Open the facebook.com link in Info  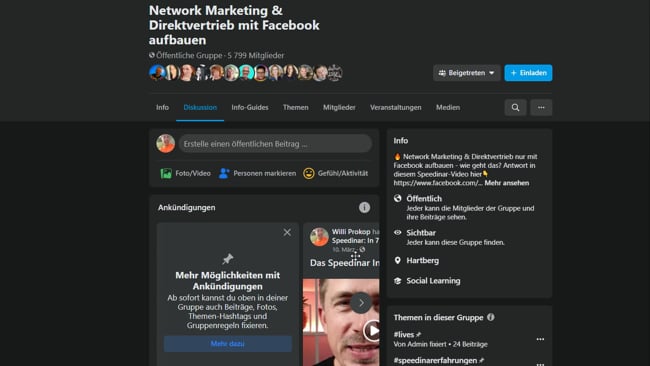438,183
